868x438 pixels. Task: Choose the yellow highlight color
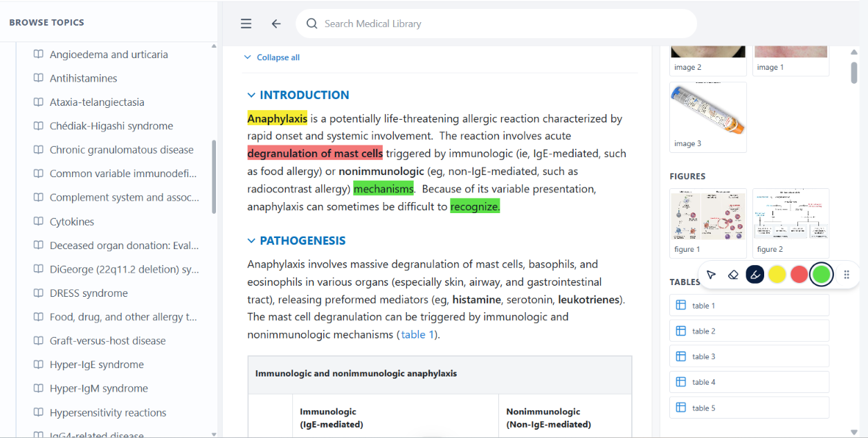point(777,275)
